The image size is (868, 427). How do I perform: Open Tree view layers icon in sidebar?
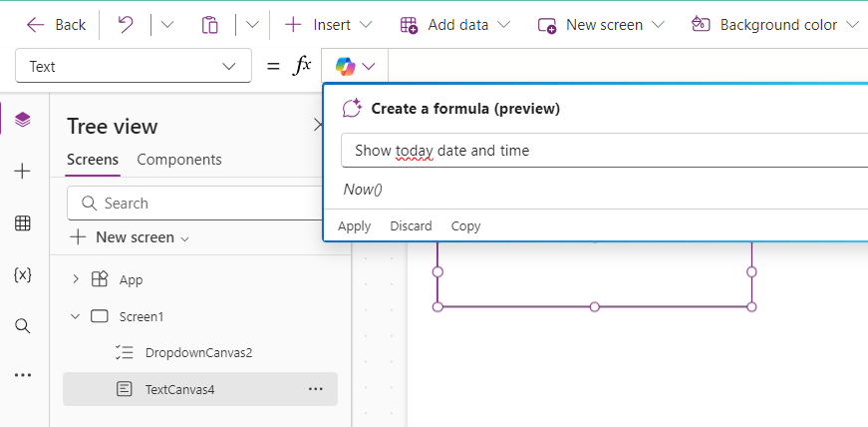tap(23, 120)
